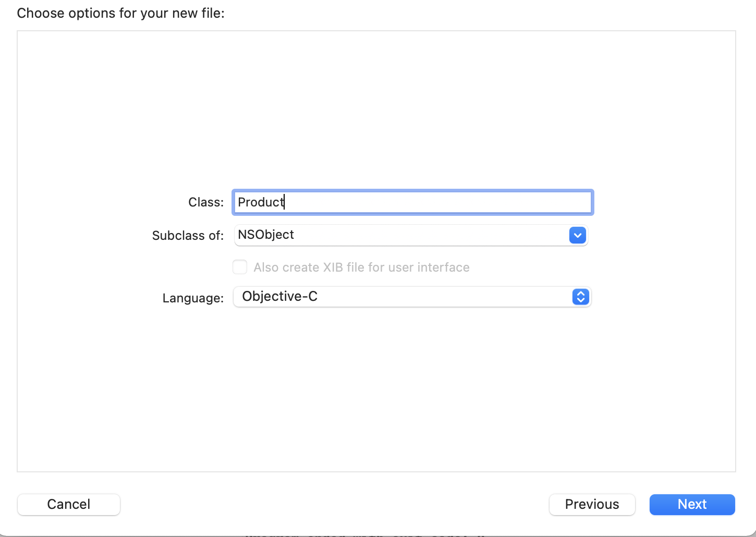
Task: Click the "Choose options for your new file" heading
Action: click(120, 13)
